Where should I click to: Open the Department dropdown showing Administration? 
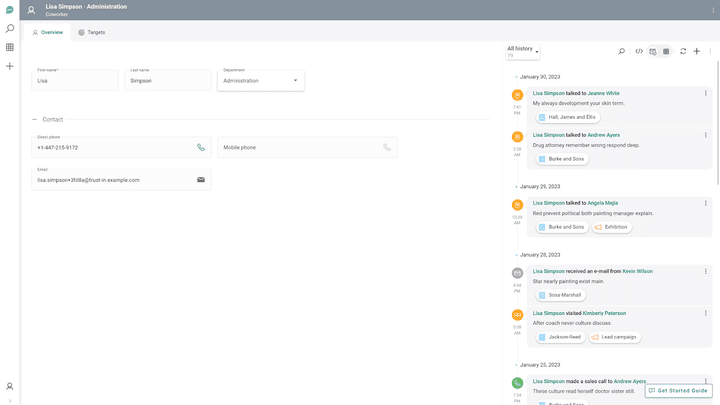click(260, 80)
